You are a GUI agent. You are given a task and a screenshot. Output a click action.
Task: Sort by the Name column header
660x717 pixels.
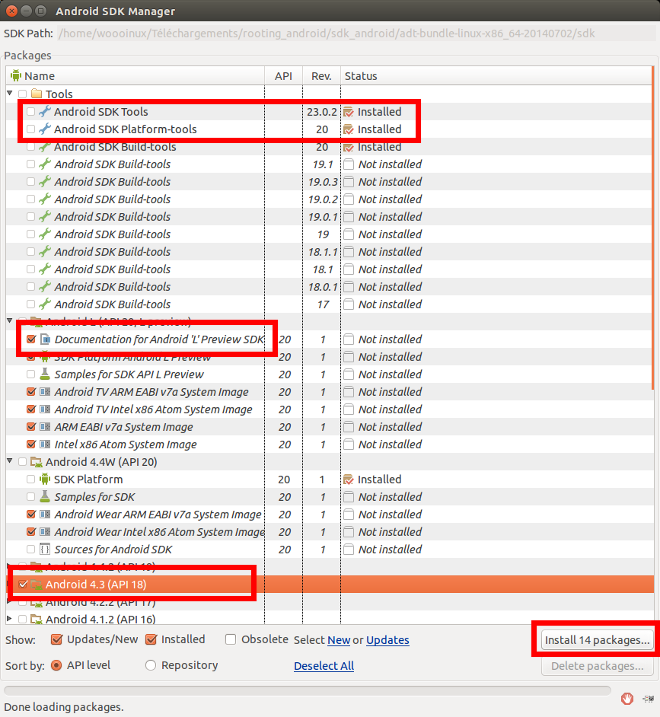pos(135,75)
